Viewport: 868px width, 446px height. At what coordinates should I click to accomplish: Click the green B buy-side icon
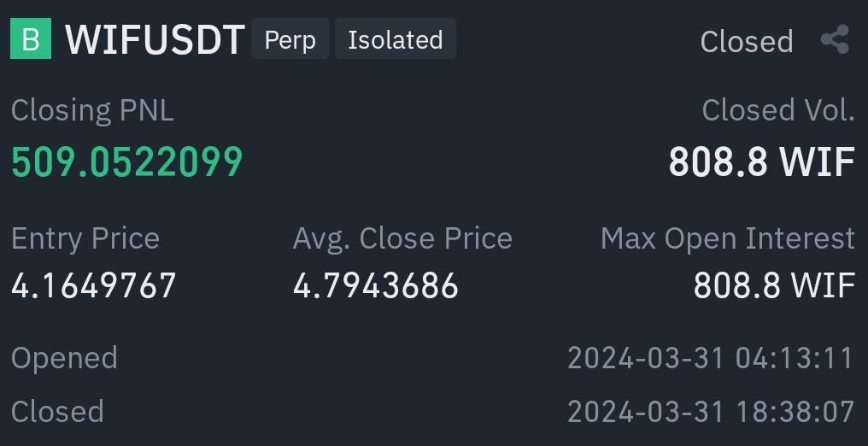pyautogui.click(x=31, y=39)
